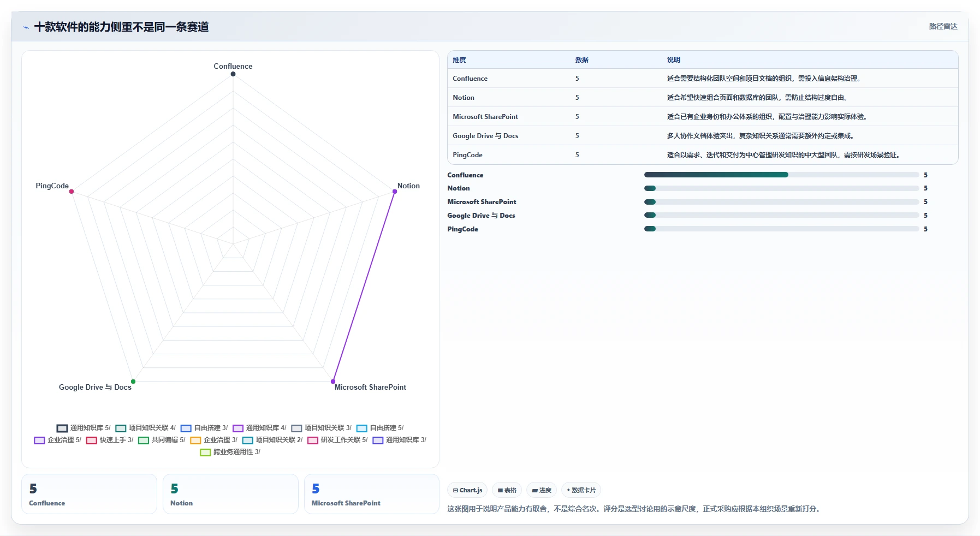The height and width of the screenshot is (536, 980).
Task: Click the Confluence data point on the radar
Action: coord(233,74)
